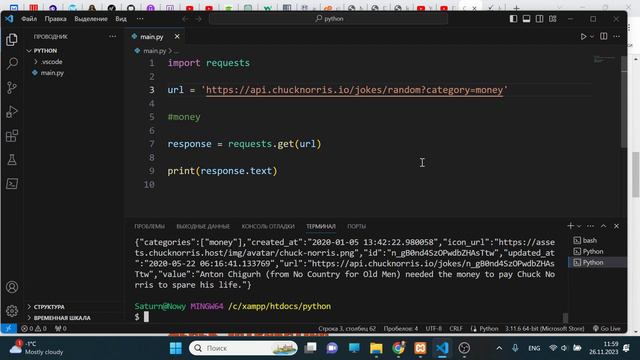Toggle the primary side bar layout
The height and width of the screenshot is (360, 640).
tap(513, 19)
